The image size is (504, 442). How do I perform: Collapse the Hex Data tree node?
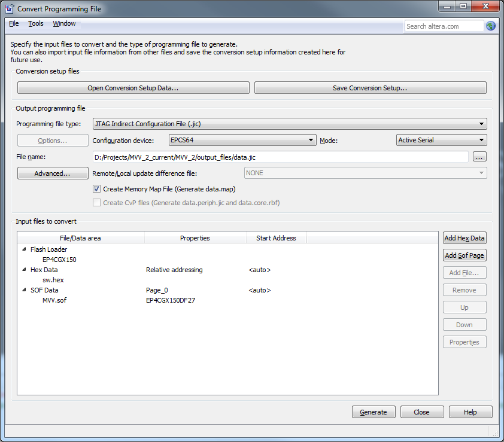[x=24, y=270]
